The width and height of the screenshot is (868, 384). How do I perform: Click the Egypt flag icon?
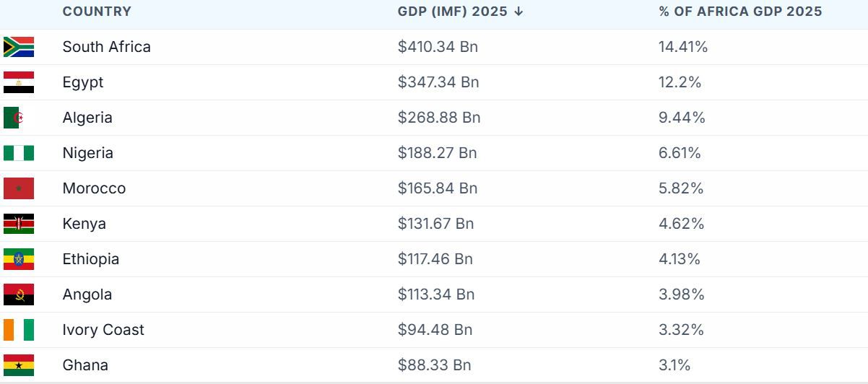point(19,82)
